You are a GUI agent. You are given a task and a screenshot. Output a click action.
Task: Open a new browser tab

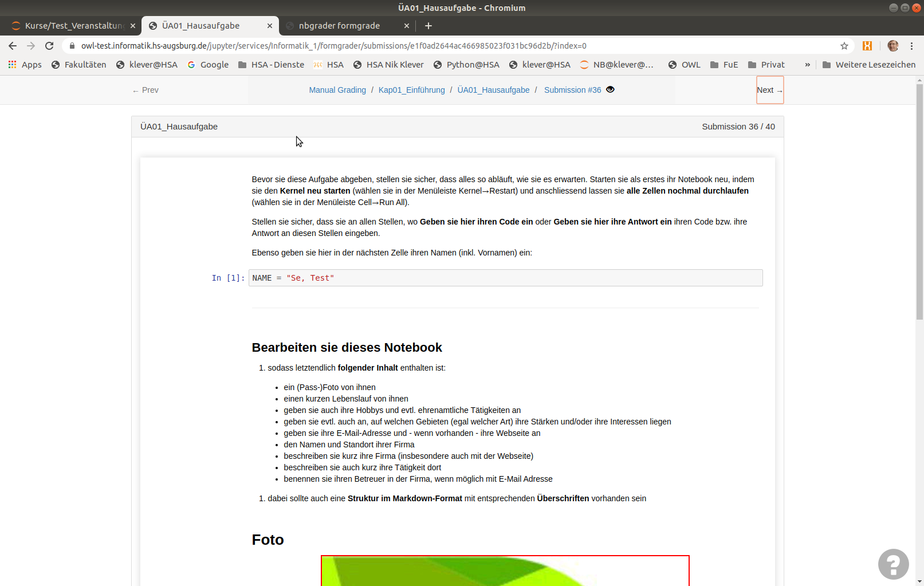click(x=428, y=26)
